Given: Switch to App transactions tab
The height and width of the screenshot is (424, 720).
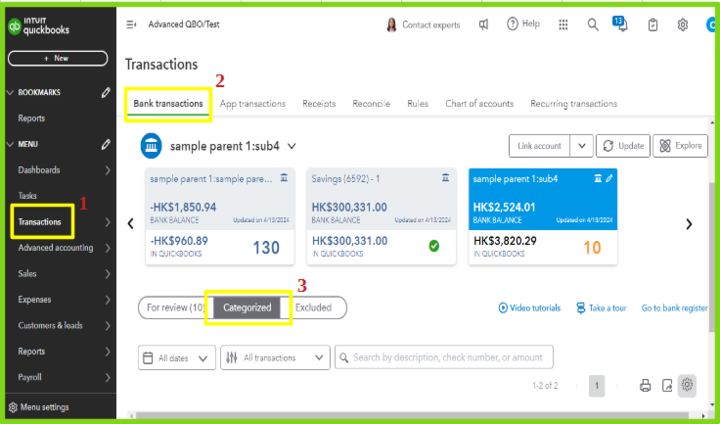Looking at the screenshot, I should pyautogui.click(x=253, y=104).
